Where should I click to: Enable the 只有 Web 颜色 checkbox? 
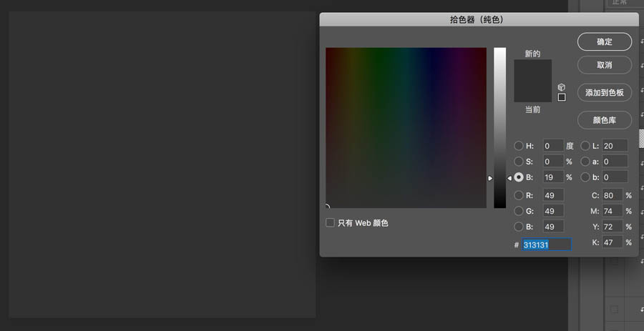[330, 223]
